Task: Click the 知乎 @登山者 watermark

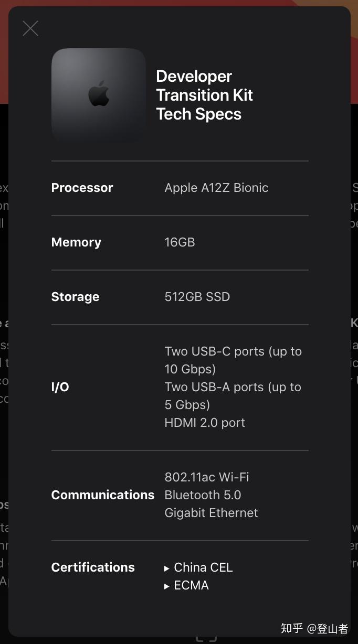Action: click(x=314, y=628)
